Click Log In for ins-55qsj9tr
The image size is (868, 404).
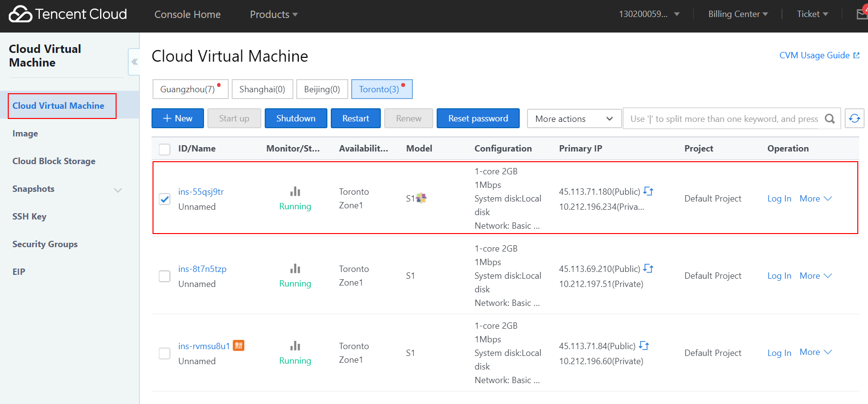tap(779, 199)
